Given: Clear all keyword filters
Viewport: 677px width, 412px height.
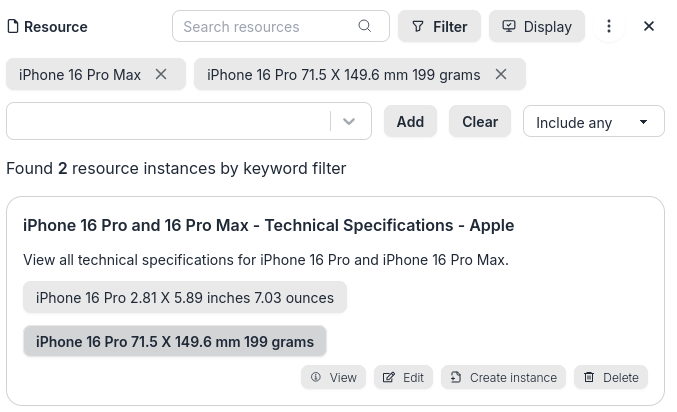Looking at the screenshot, I should (x=480, y=122).
